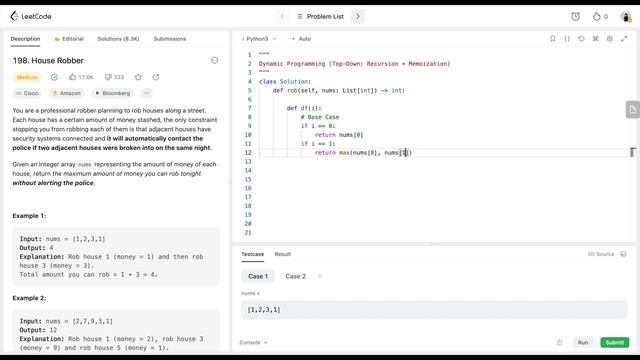Expand the Console dropdown
Image resolution: width=640 pixels, height=360 pixels.
point(253,342)
